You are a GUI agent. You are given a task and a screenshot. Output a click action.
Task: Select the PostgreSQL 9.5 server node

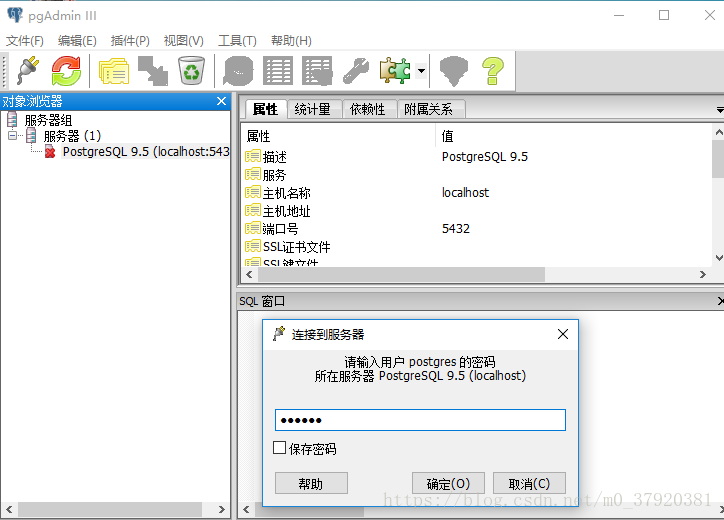click(145, 151)
